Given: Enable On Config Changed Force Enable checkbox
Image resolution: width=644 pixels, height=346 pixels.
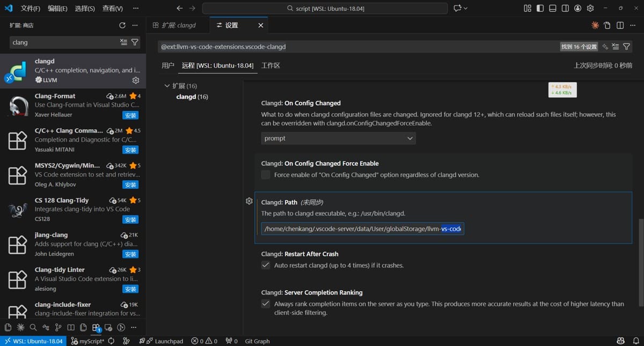Looking at the screenshot, I should coord(266,175).
